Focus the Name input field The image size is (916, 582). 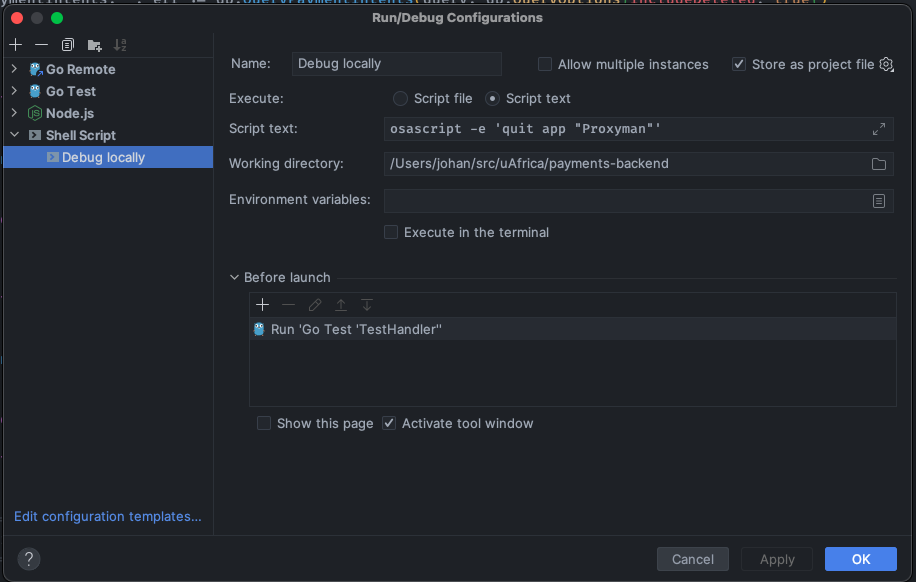397,64
